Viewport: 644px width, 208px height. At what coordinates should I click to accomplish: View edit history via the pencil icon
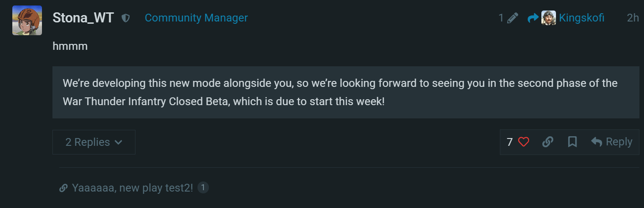[x=513, y=18]
